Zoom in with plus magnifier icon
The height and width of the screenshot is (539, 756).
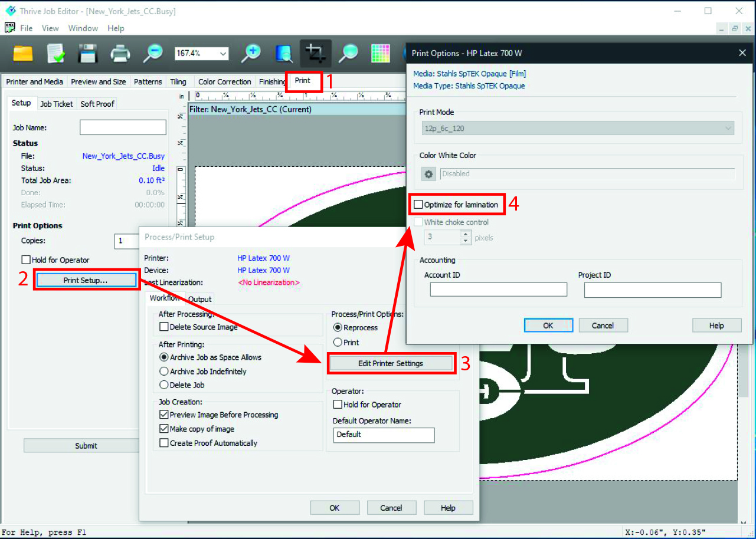tap(251, 54)
